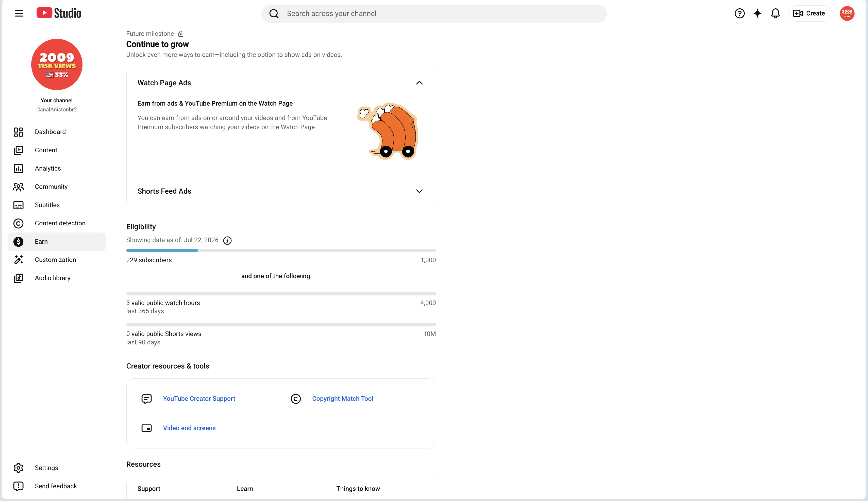Open the Subtitles page
This screenshot has height=501, width=868.
[47, 205]
